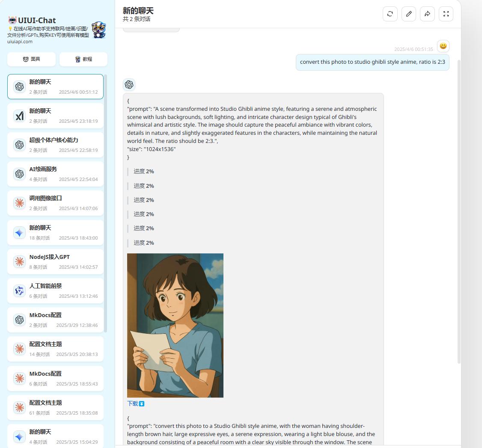Click the xAI icon of the 23:18:19 chat
The image size is (482, 448).
[x=19, y=116]
